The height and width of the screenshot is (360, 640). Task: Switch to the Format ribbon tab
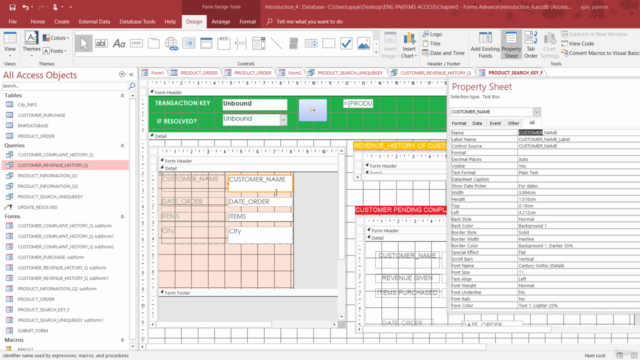247,22
